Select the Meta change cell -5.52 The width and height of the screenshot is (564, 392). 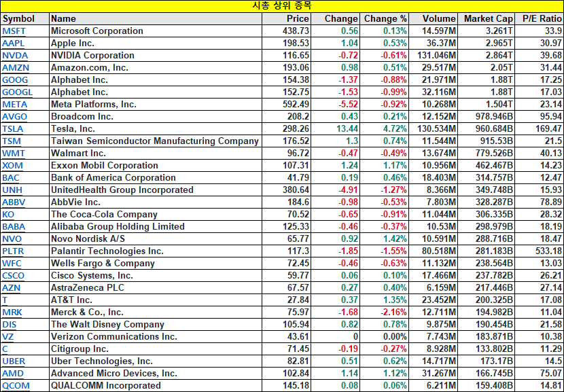point(336,105)
